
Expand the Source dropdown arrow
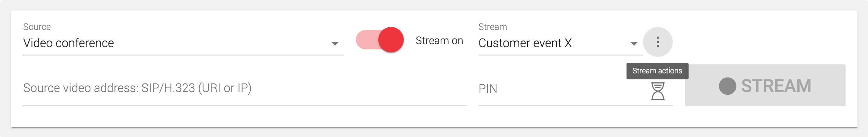pyautogui.click(x=335, y=44)
